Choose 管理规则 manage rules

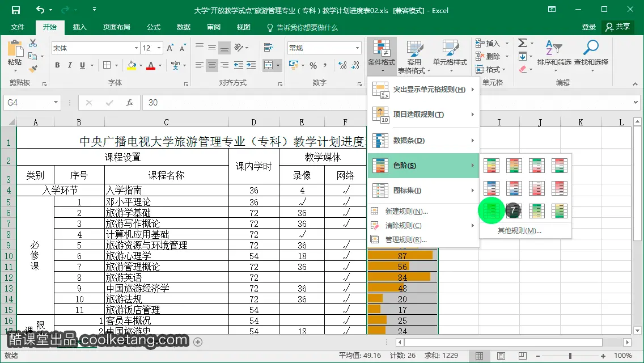click(423, 240)
